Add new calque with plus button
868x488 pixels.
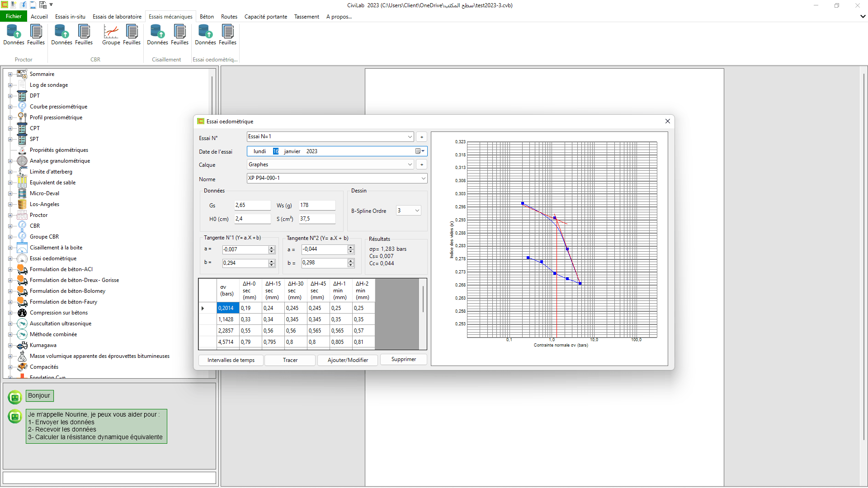tap(422, 164)
